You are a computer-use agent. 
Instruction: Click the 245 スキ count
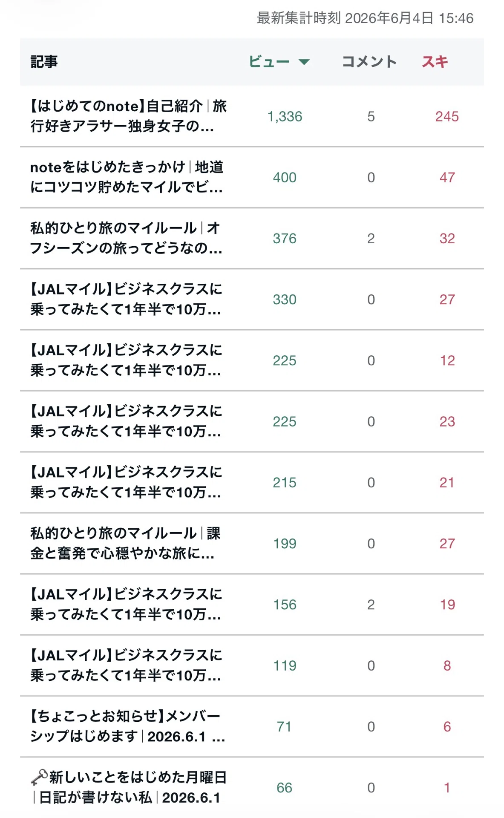447,116
